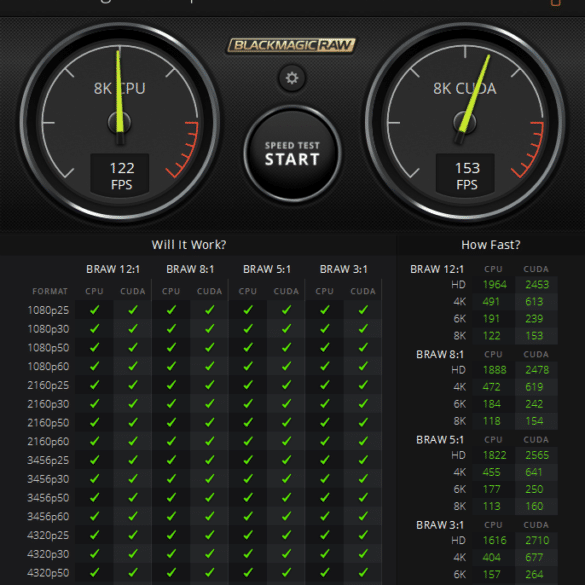Screen dimensions: 585x585
Task: Click the 1080p30 BRAW 3:1 CPU checkmark
Action: coord(325,329)
